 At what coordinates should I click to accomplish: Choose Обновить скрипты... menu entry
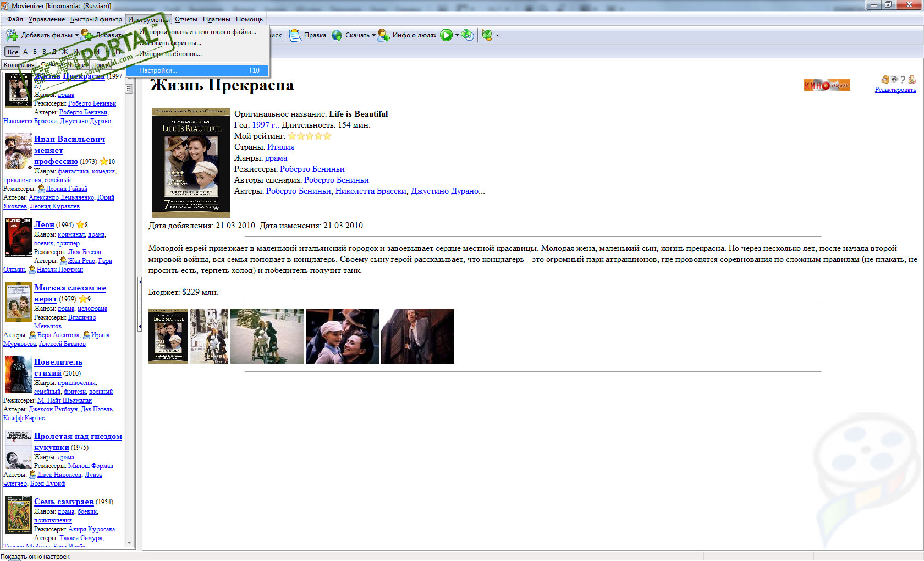(197, 43)
